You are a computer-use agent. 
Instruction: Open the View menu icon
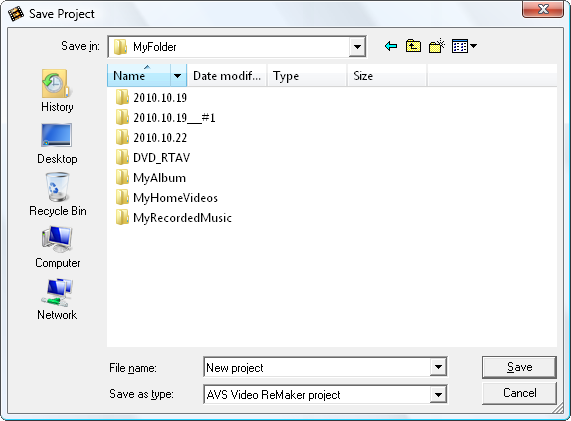460,46
